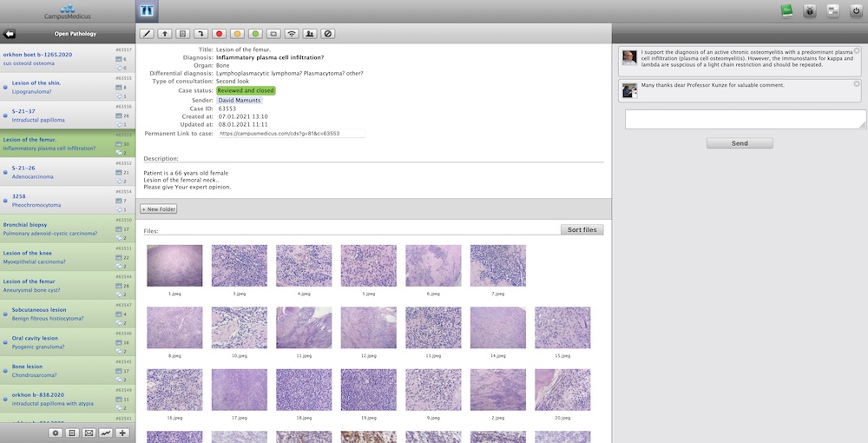The height and width of the screenshot is (443, 868).
Task: Dismiss the Professor Kunze diagnosis comment
Action: [857, 51]
